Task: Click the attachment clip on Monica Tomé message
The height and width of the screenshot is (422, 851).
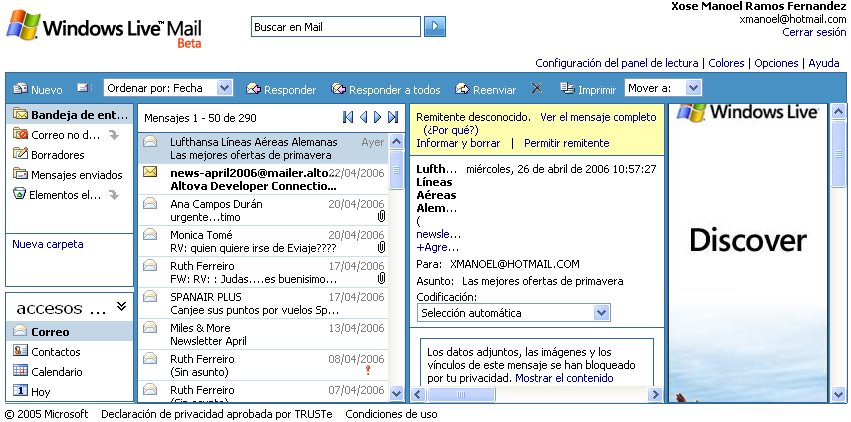Action: click(382, 248)
